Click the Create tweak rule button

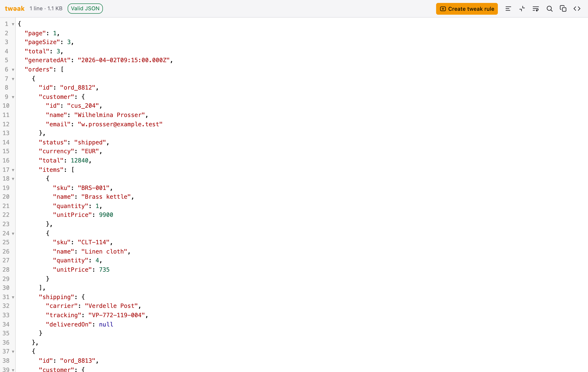[x=467, y=9]
